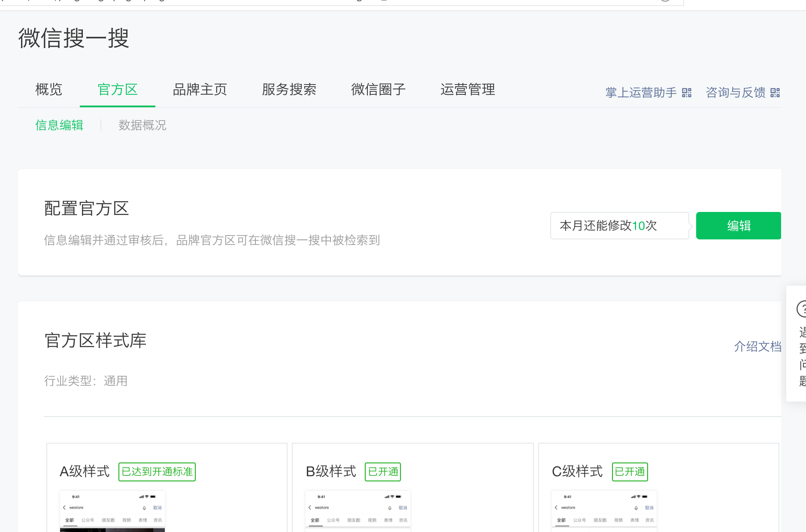Open the C级样式 phone preview thumbnail
This screenshot has width=806, height=532.
tap(604, 511)
